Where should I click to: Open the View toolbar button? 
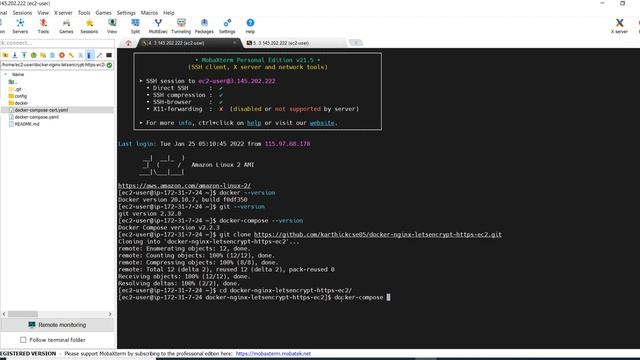(112, 26)
